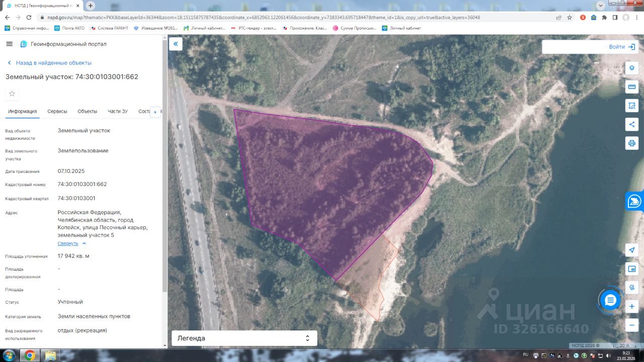The image size is (644, 362).
Task: Select the ruler measurement tool
Action: pyautogui.click(x=631, y=87)
